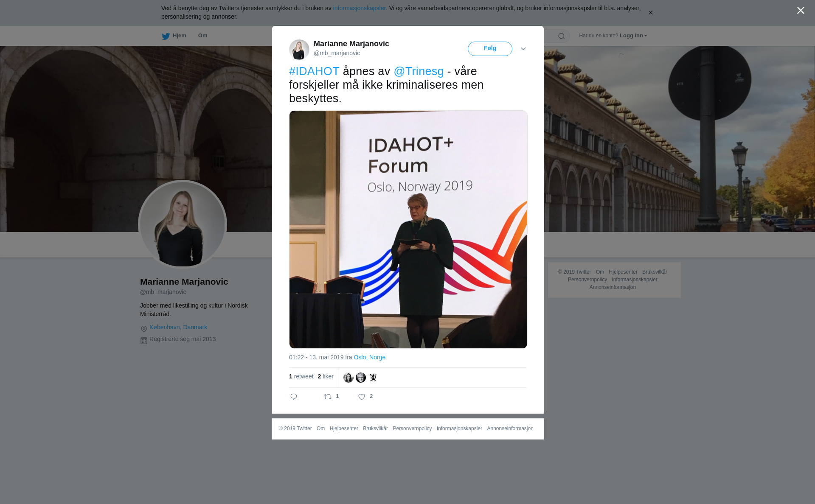Screen dimensions: 815x504
Task: Click Marianne's avatar in tweet header
Action: click(299, 50)
